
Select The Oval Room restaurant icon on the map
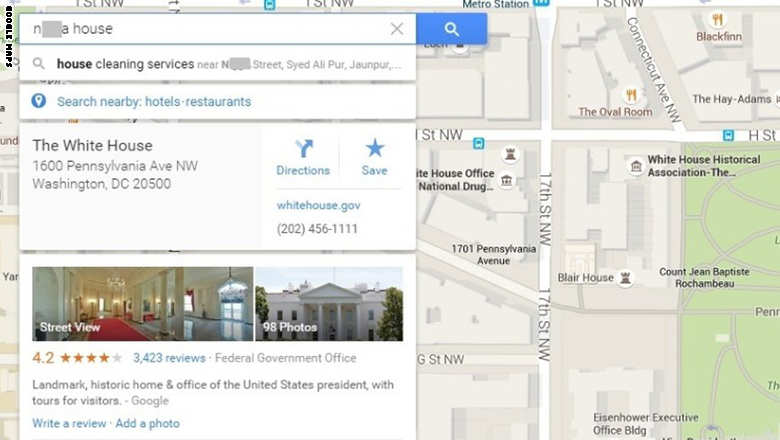click(631, 94)
